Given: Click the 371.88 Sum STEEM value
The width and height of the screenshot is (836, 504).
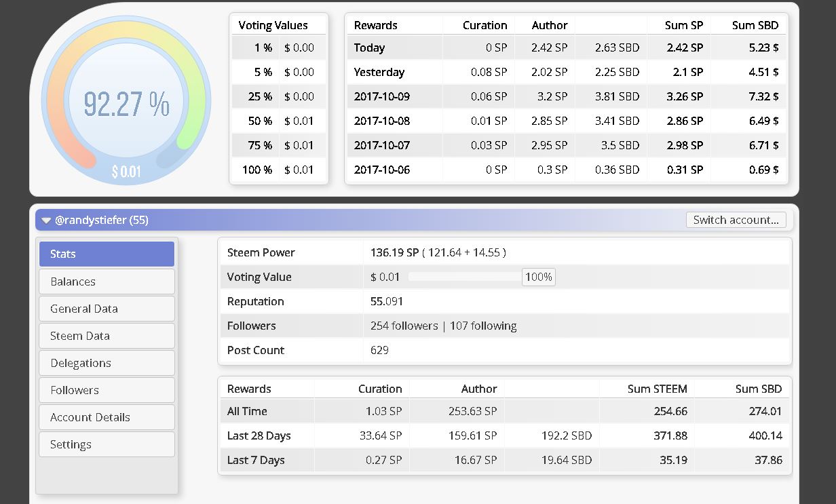Looking at the screenshot, I should coord(670,435).
